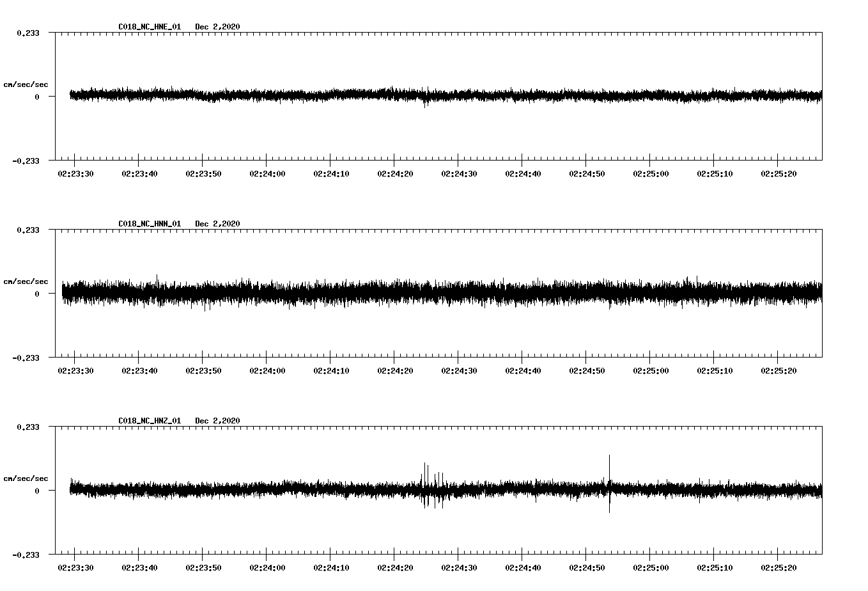Click the cm/sec/sec label on top plot
The width and height of the screenshot is (868, 591).
coord(27,84)
